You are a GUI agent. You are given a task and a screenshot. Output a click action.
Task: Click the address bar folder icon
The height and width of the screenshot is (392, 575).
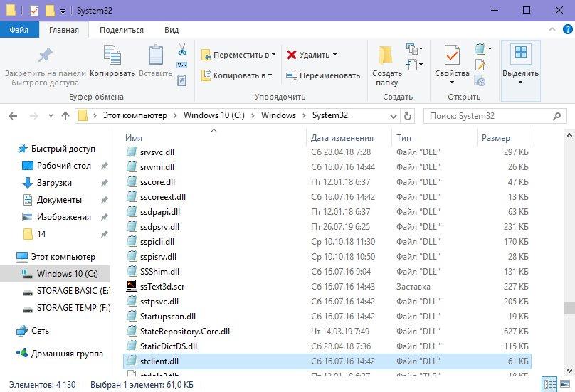pyautogui.click(x=83, y=116)
